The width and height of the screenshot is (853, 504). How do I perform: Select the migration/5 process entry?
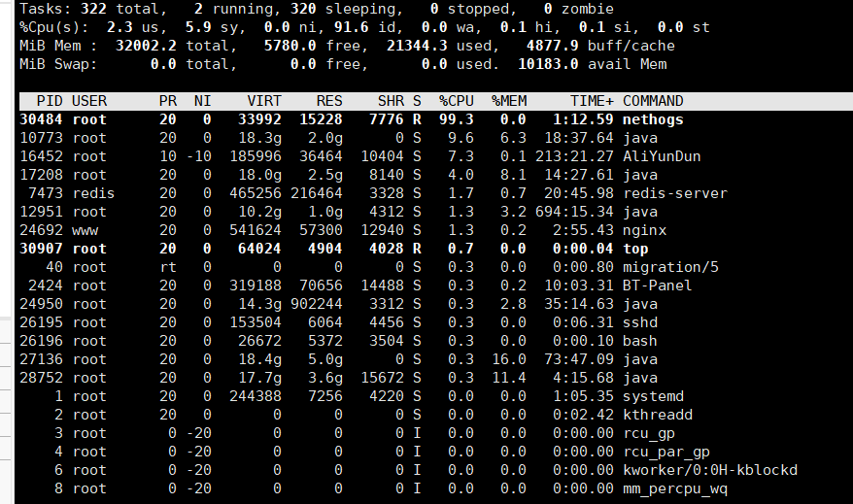[670, 267]
